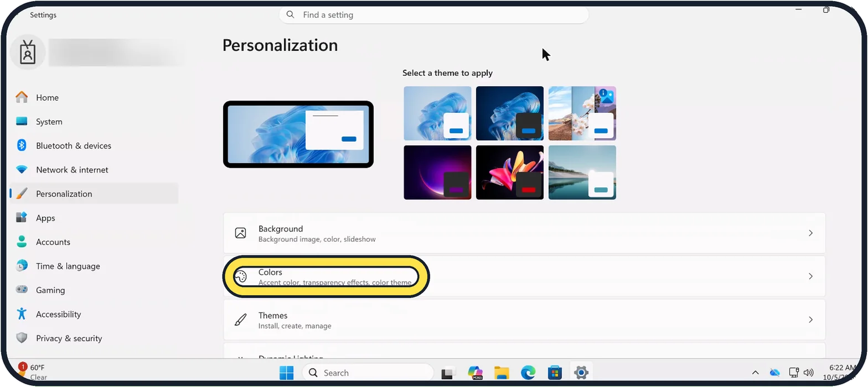Expand Themes with its chevron arrow
Viewport: 868px width, 387px height.
tap(810, 320)
